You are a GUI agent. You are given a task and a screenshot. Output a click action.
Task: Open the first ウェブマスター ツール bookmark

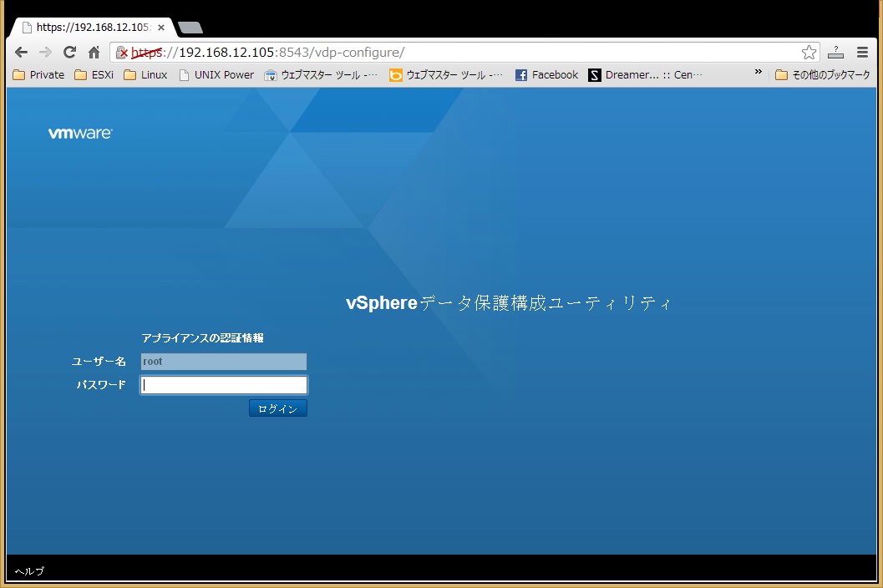[x=321, y=75]
